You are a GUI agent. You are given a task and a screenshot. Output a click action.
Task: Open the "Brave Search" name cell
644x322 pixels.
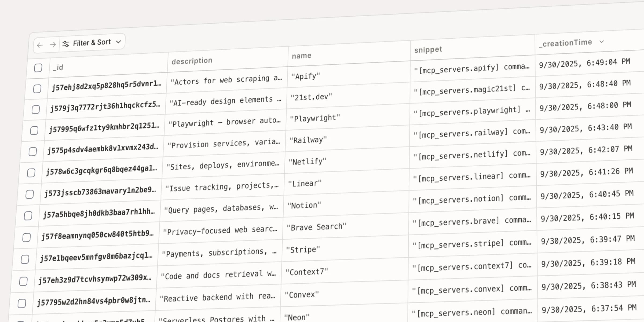316,227
